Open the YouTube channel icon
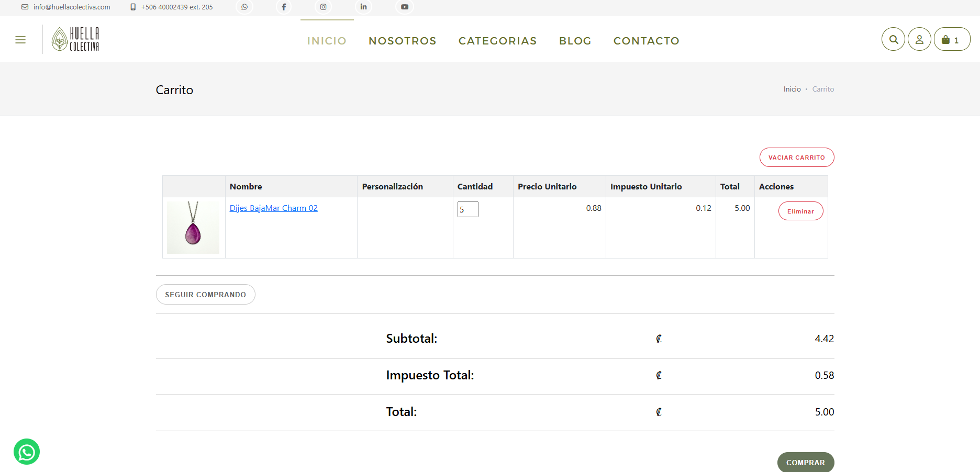The image size is (980, 472). click(x=405, y=7)
